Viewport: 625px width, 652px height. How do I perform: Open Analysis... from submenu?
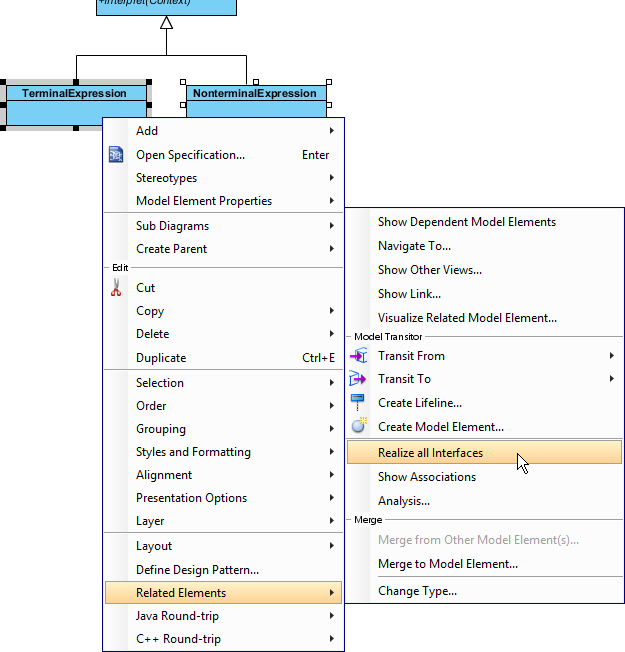484,501
